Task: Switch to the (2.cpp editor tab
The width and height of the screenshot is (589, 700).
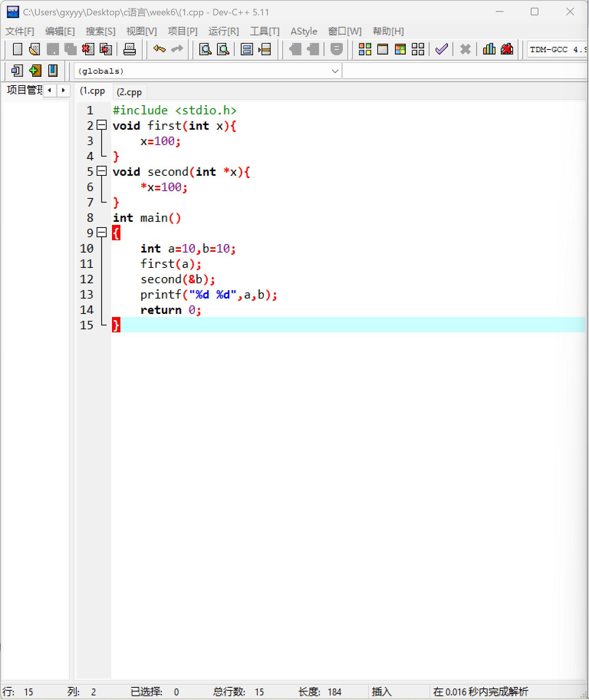Action: 129,92
